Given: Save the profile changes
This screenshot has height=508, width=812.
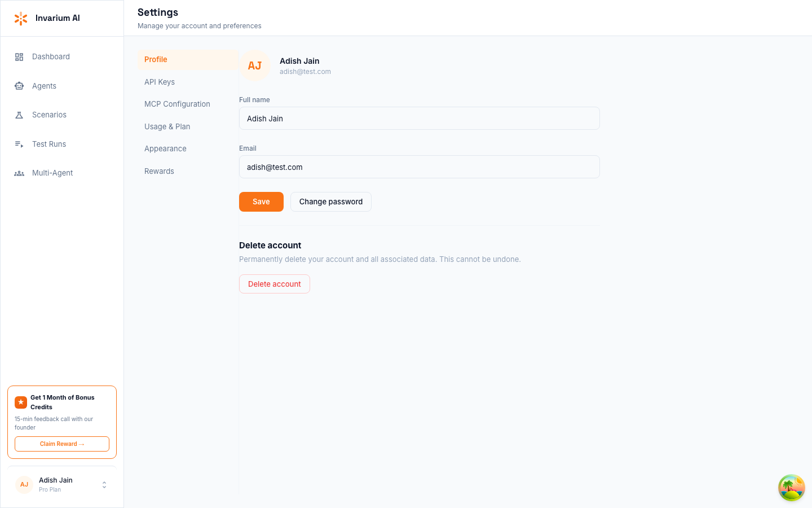Looking at the screenshot, I should [261, 202].
